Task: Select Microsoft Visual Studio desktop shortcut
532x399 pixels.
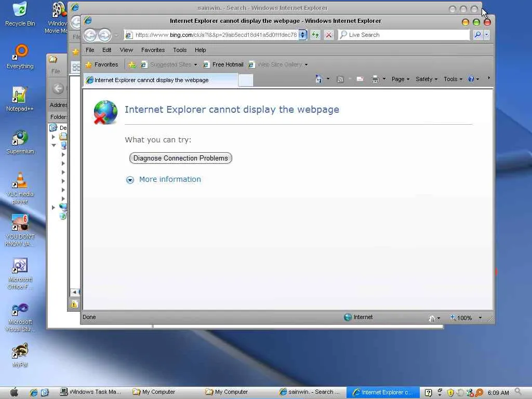Action: tap(20, 317)
